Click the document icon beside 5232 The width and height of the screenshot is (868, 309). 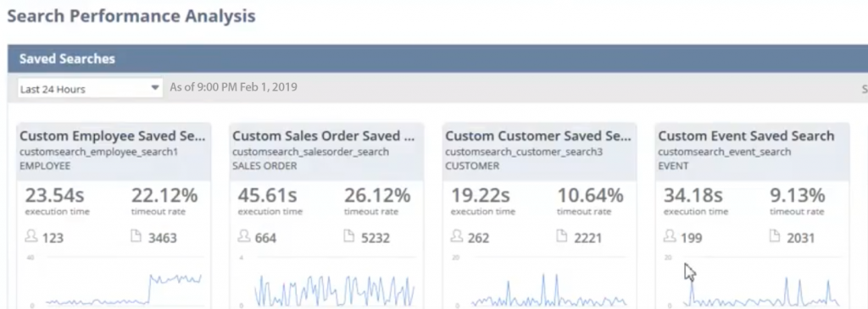coord(348,236)
